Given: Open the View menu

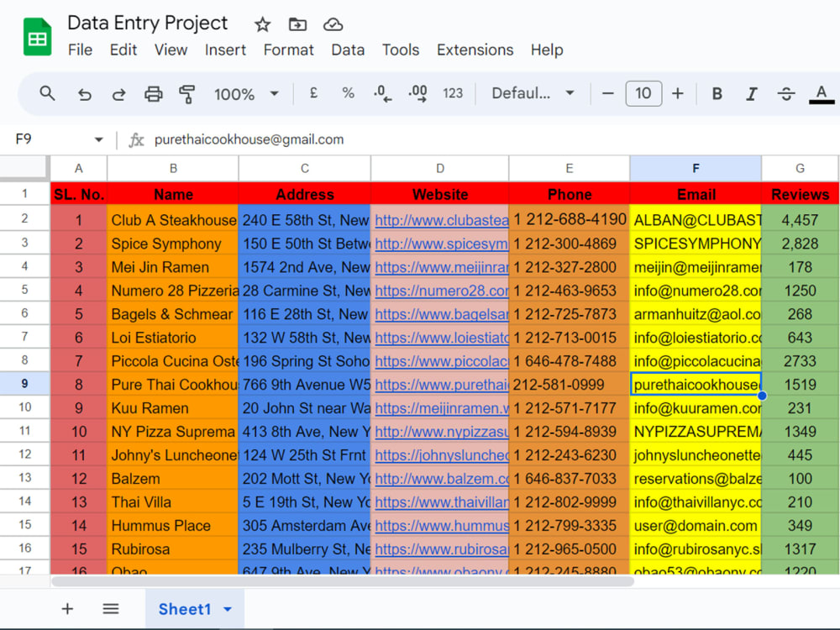Looking at the screenshot, I should coord(171,50).
